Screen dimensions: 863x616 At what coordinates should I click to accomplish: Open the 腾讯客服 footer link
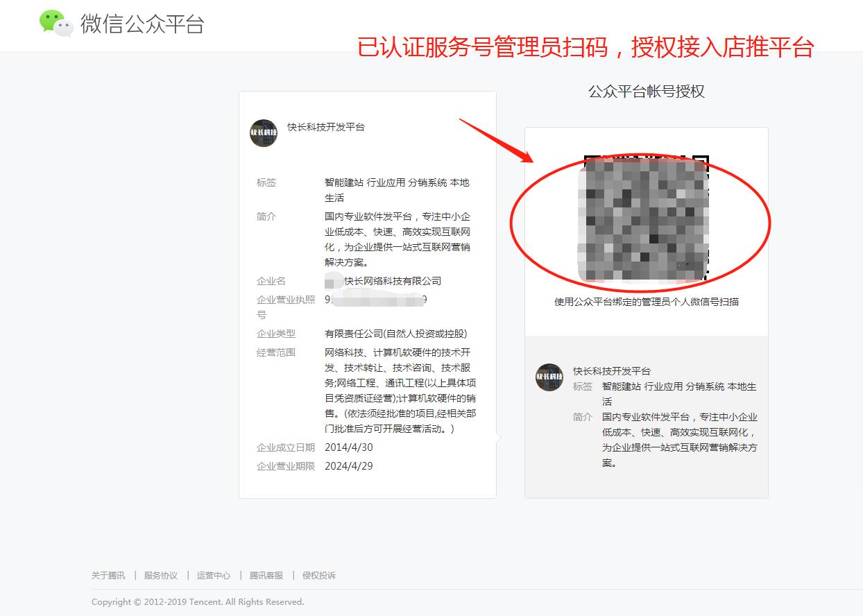pos(266,575)
